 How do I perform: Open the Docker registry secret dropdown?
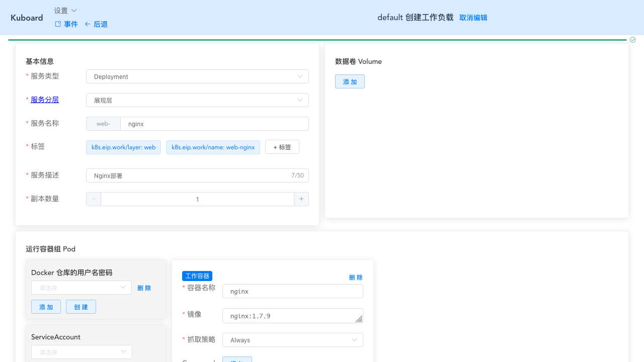click(x=82, y=288)
